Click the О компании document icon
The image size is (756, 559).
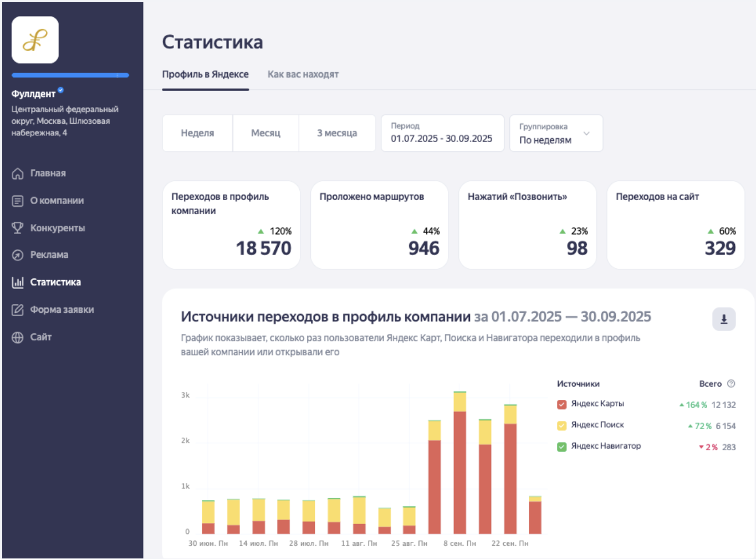pyautogui.click(x=18, y=201)
